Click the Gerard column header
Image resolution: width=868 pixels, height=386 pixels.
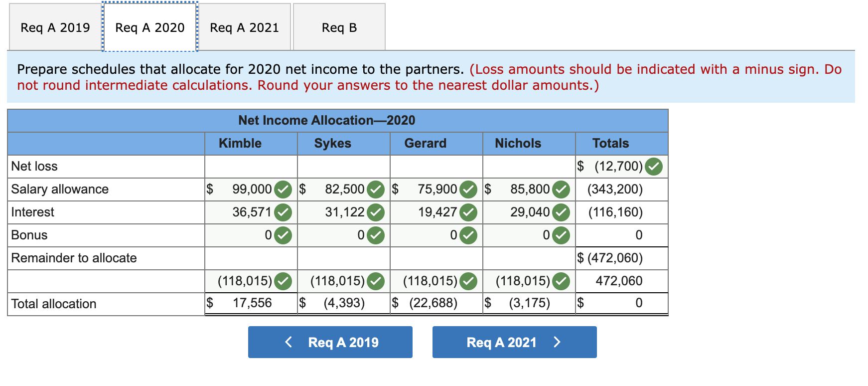tap(426, 144)
